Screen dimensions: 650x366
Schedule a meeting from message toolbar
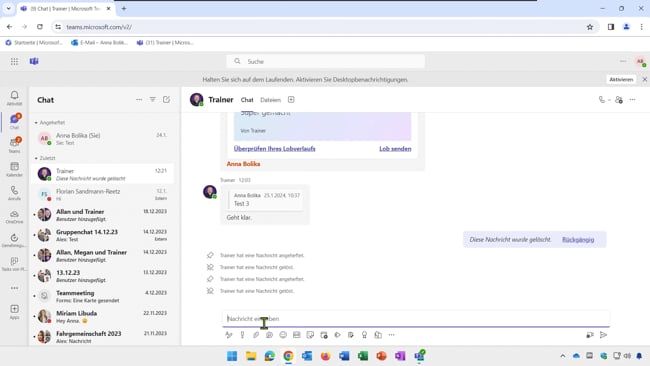point(324,335)
